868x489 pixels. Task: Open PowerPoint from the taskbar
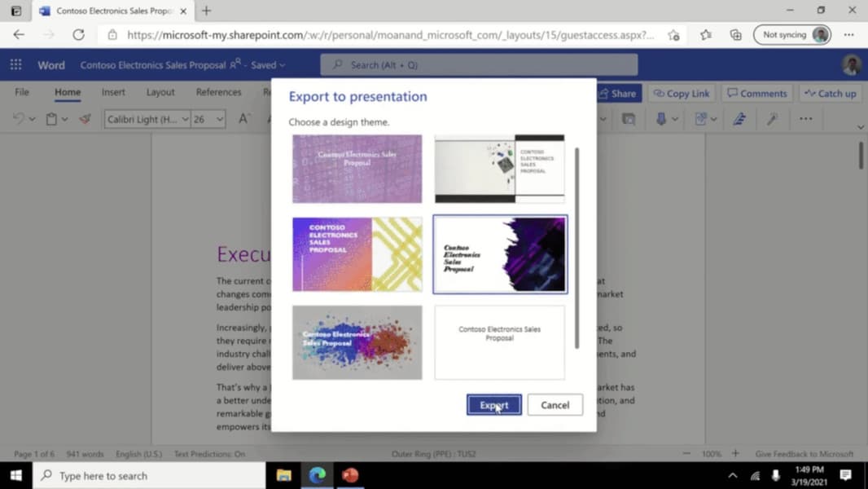(x=350, y=475)
